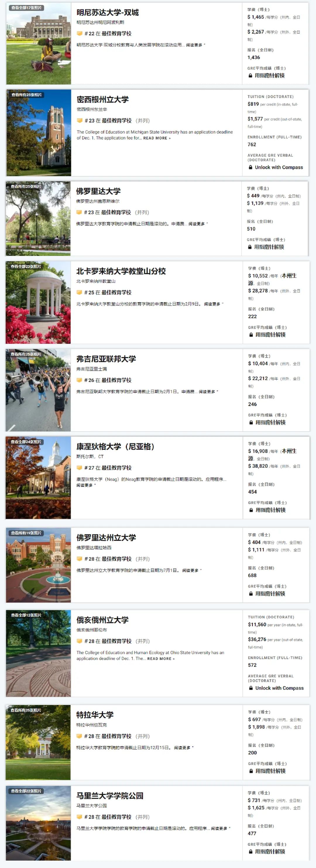
Task: Click 查看全部23张照片 photo label
Action: [x=26, y=266]
